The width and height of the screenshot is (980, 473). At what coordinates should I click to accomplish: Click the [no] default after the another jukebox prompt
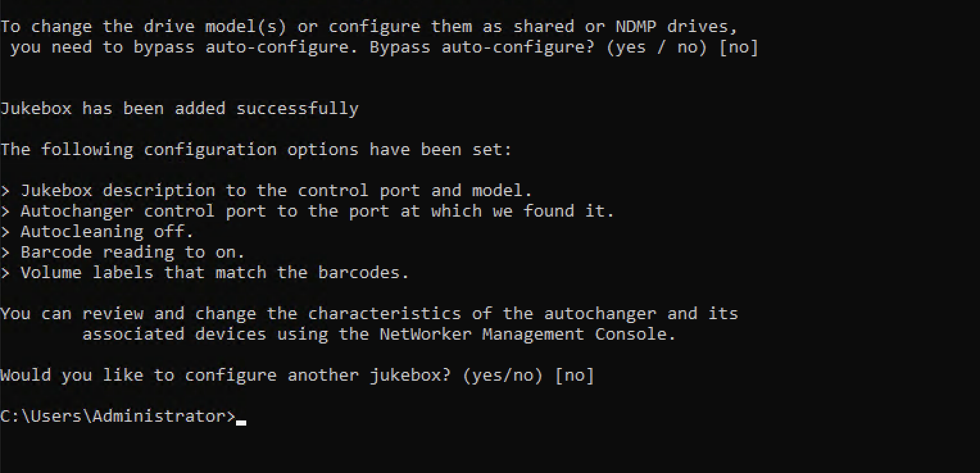click(575, 376)
